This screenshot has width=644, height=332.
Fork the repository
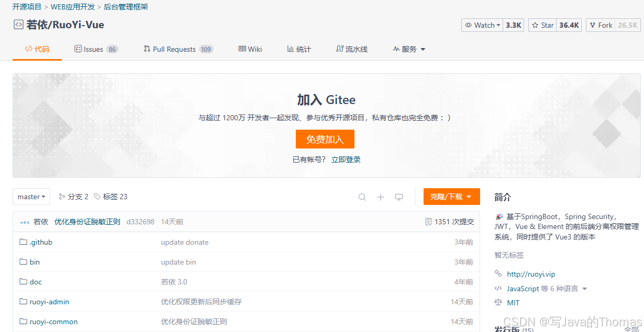click(x=601, y=25)
